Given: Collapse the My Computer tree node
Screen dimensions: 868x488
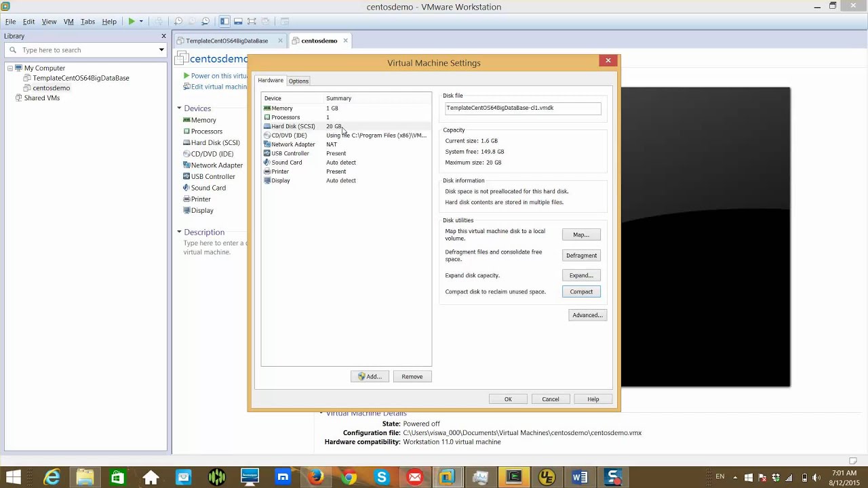Looking at the screenshot, I should [10, 68].
